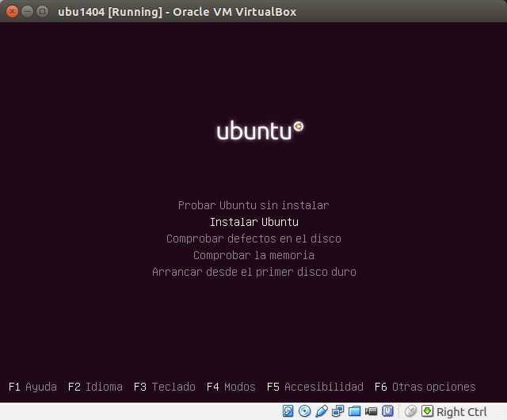This screenshot has height=420, width=507.
Task: Select Arrancar desde el primer disco duro
Action: point(254,272)
